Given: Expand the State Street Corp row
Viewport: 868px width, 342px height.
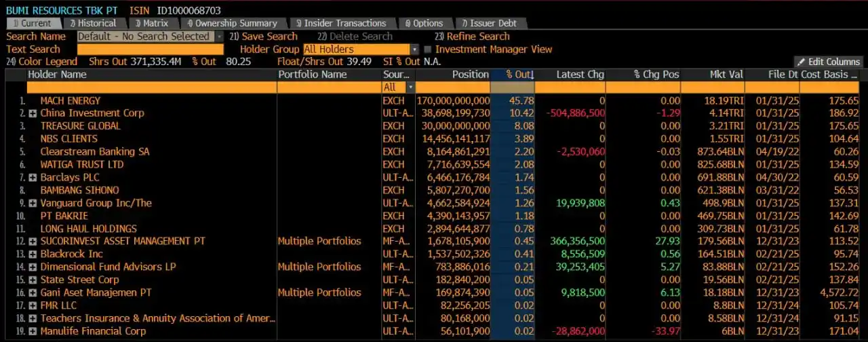Looking at the screenshot, I should (x=33, y=280).
